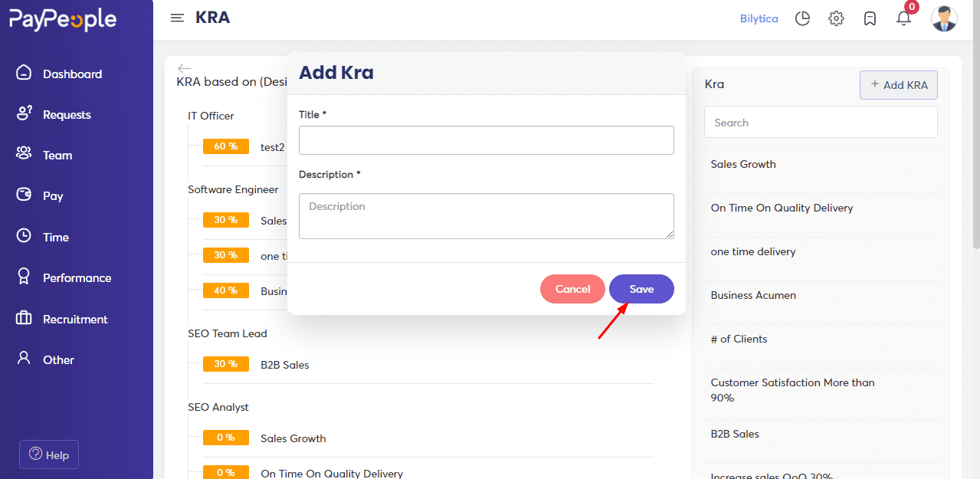Click the SEO Analyst designation

click(x=218, y=407)
